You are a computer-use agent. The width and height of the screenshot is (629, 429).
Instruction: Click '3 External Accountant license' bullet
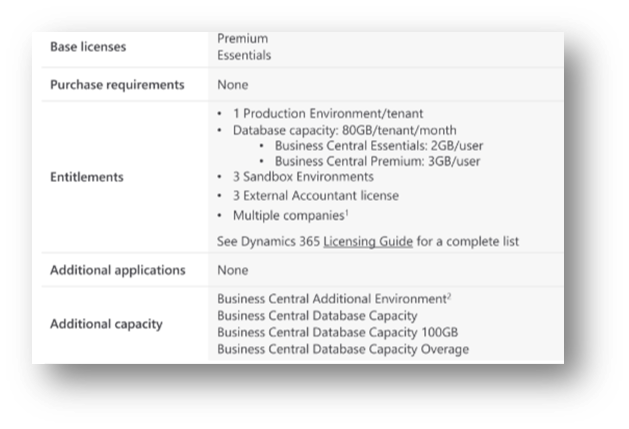(x=316, y=195)
